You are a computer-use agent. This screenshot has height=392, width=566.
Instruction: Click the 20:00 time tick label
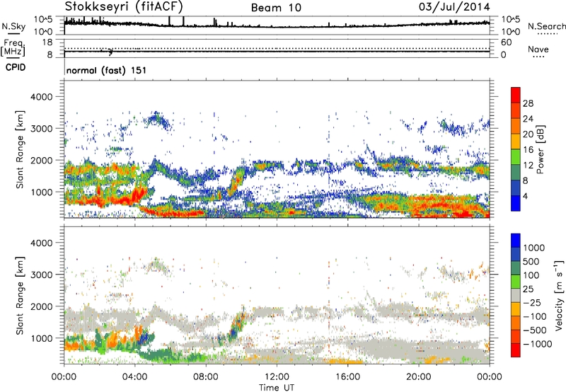pyautogui.click(x=419, y=377)
